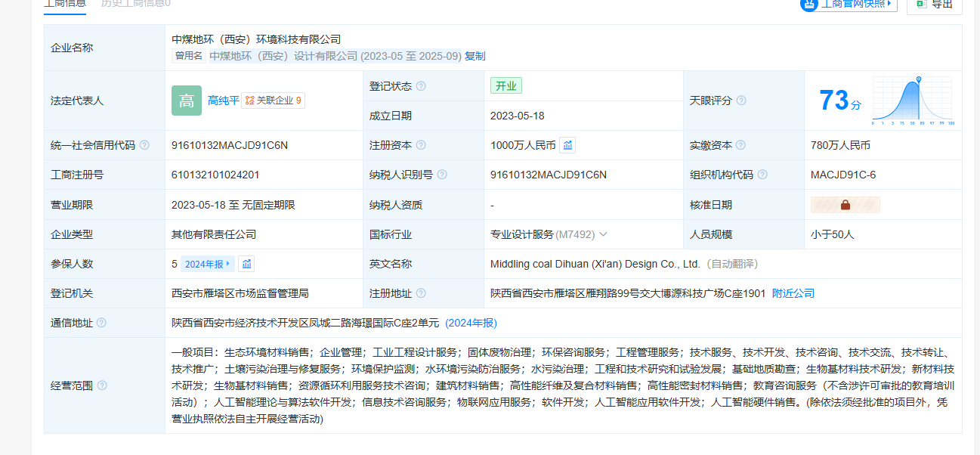Viewport: 980px width, 455px height.
Task: Click 营业期限 value 2023-05-18 至 无固定期限
Action: 233,205
